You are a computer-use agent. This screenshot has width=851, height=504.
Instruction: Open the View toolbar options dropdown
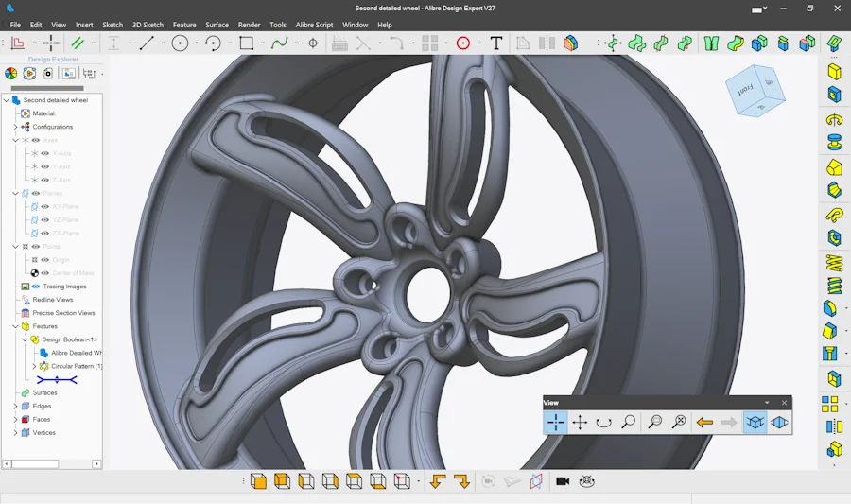click(767, 403)
